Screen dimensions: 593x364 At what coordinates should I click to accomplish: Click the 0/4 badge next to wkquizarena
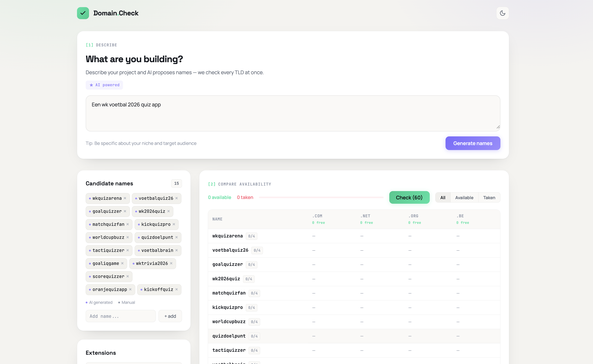click(251, 236)
